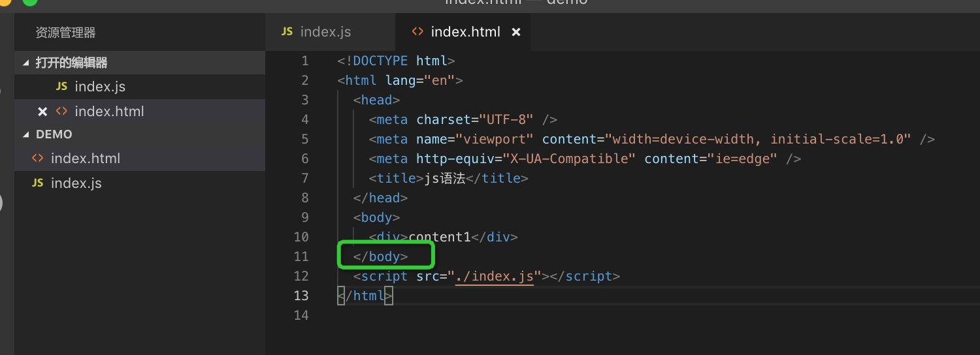This screenshot has width=980, height=355.
Task: Click the closing </html> tag
Action: point(365,296)
